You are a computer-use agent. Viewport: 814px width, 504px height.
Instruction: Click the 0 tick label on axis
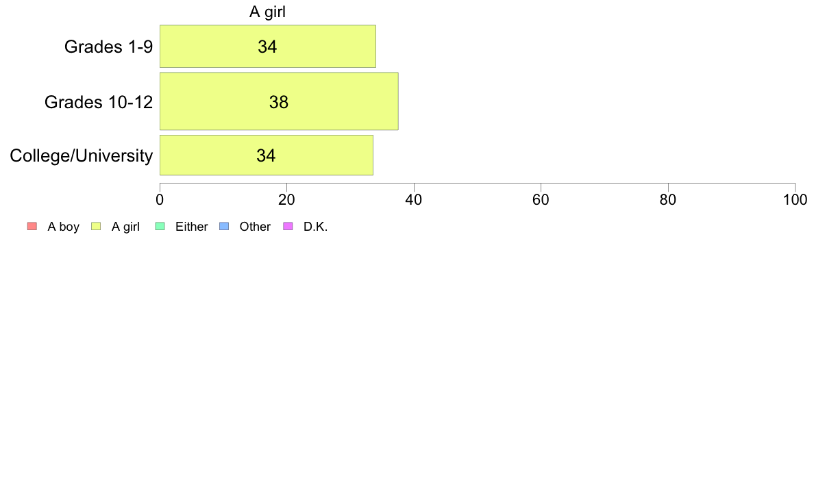pyautogui.click(x=160, y=200)
